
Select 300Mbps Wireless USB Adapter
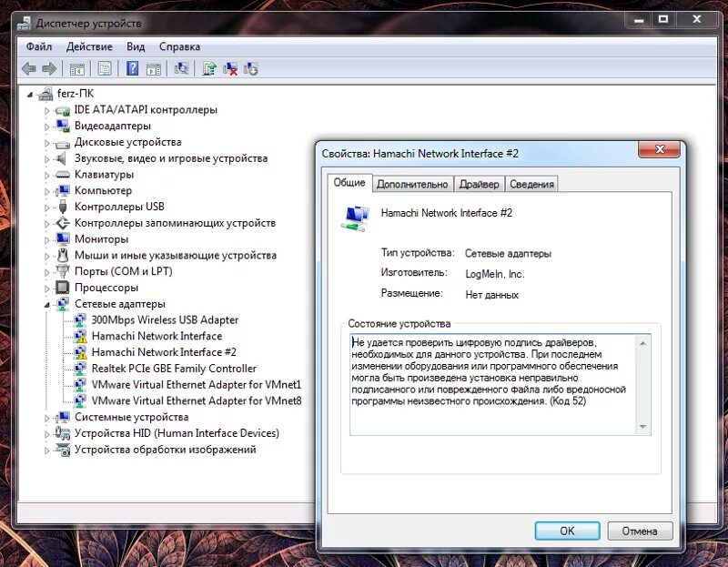(x=165, y=320)
